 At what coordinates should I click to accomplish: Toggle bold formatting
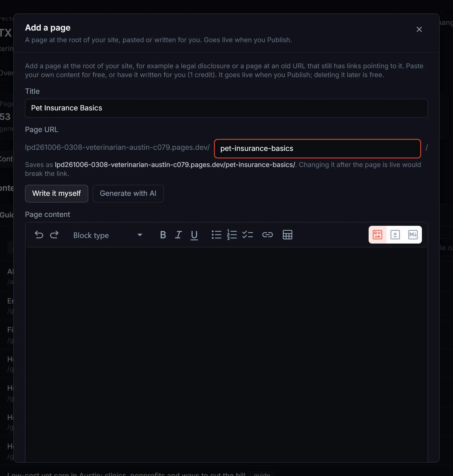pyautogui.click(x=163, y=235)
